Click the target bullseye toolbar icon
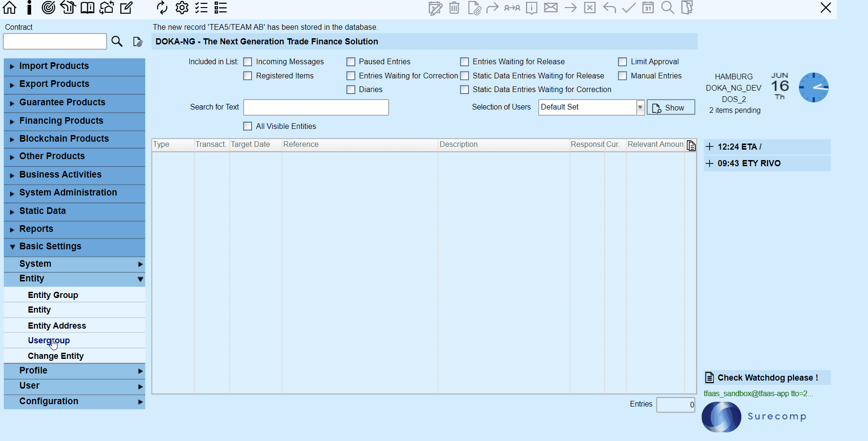Image resolution: width=868 pixels, height=441 pixels. (48, 8)
